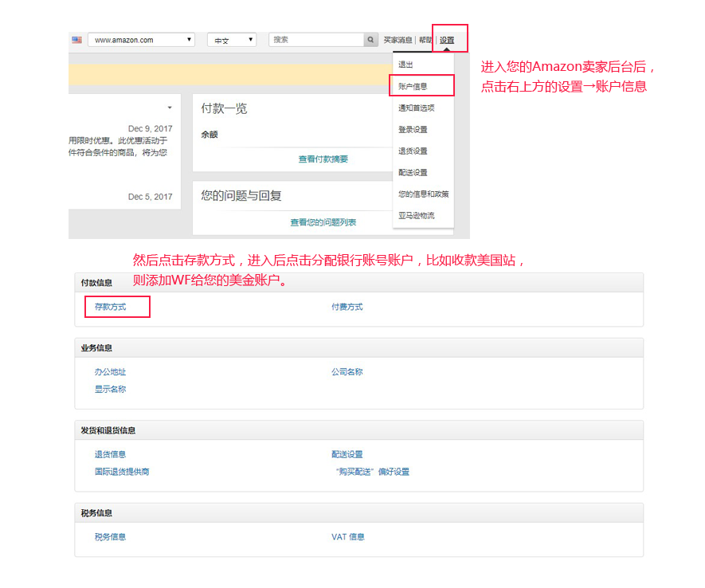Expand the small arrow in news panel
This screenshot has width=705, height=588.
coord(170,108)
